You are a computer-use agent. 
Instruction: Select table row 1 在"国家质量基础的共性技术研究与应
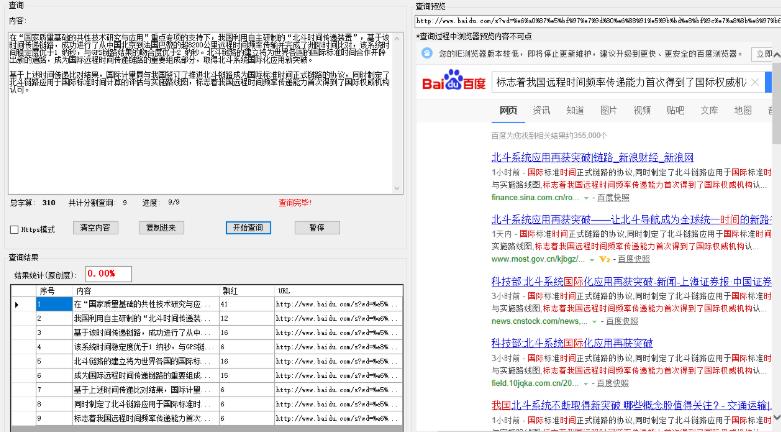(207, 304)
